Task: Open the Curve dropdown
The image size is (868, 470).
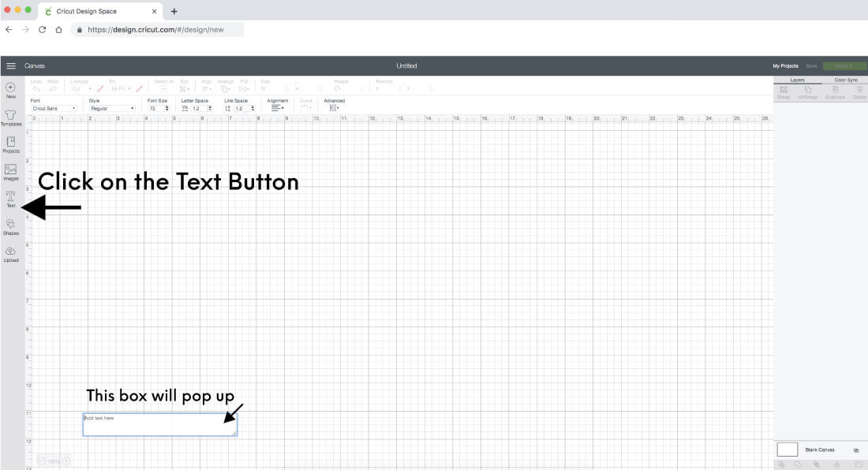Action: coord(306,108)
